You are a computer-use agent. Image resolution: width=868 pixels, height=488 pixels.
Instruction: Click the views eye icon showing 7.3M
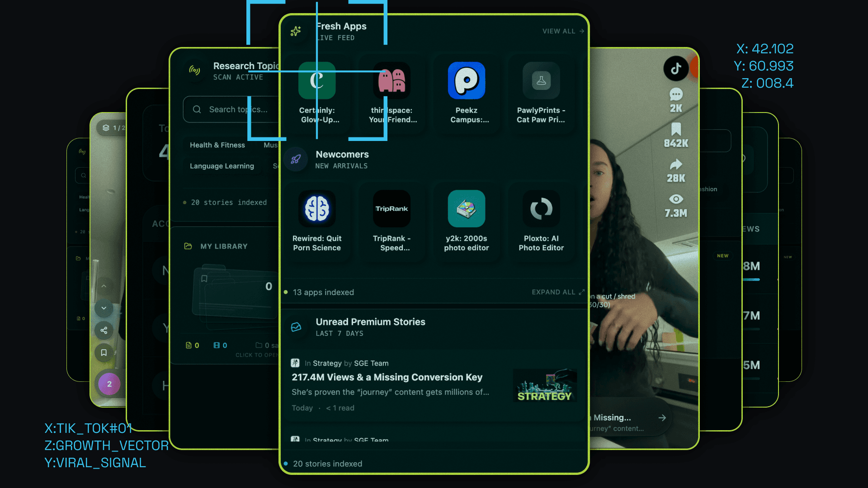(676, 199)
